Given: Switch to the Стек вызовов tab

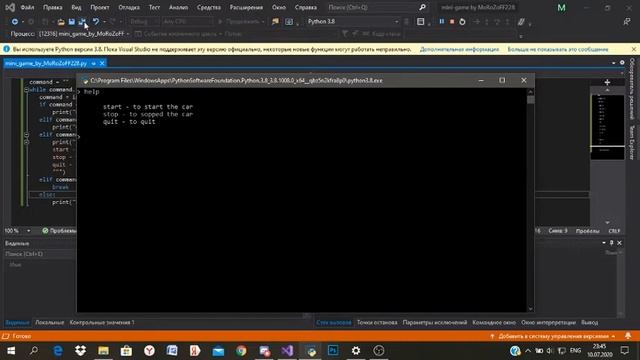Looking at the screenshot, I should click(x=333, y=322).
